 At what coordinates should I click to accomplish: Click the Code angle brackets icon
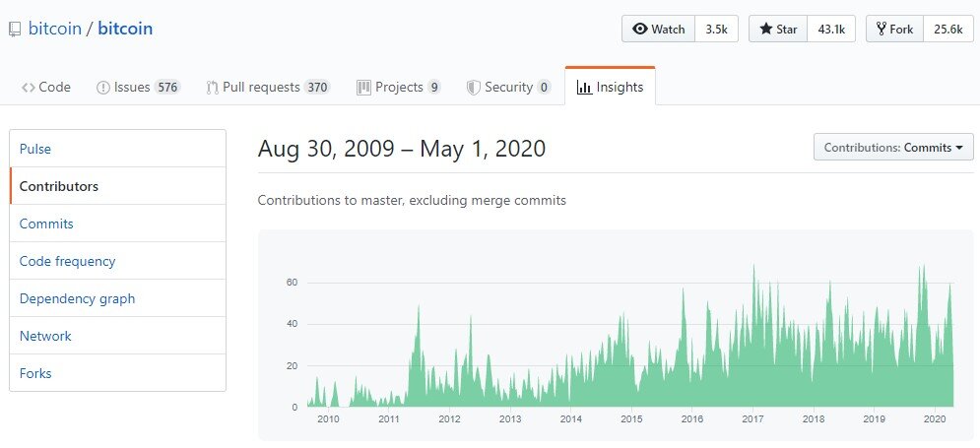click(29, 88)
